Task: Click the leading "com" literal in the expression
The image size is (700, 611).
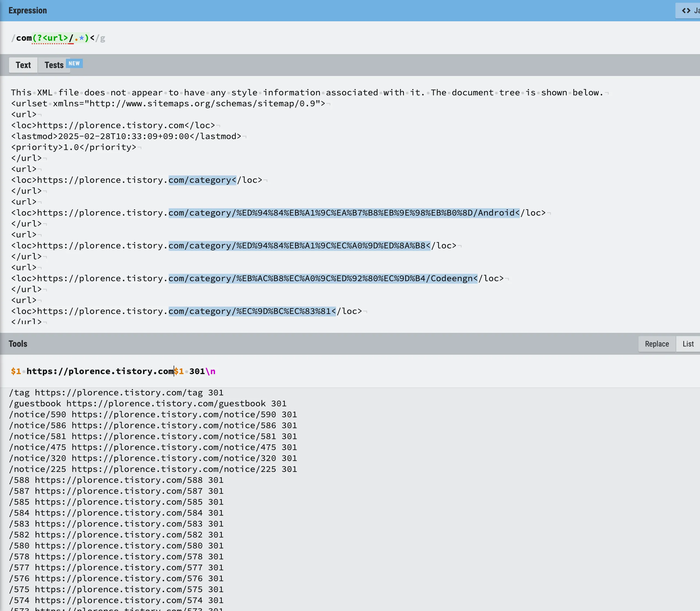Action: click(x=24, y=38)
